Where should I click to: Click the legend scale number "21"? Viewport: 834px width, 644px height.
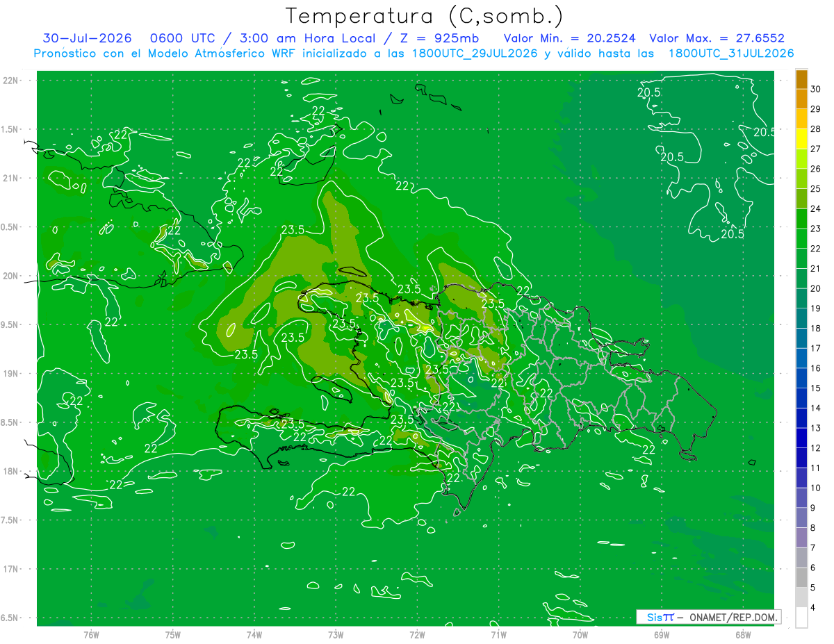tap(816, 269)
